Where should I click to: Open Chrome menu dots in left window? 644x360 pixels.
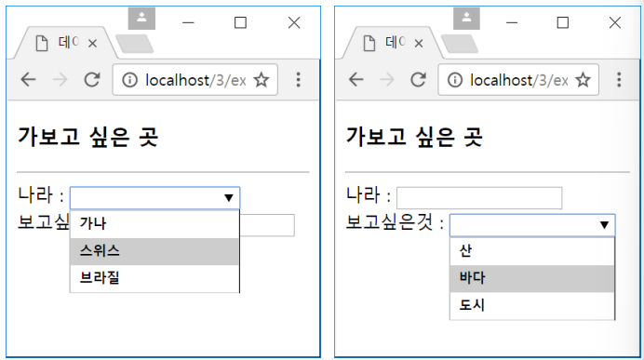[x=299, y=80]
